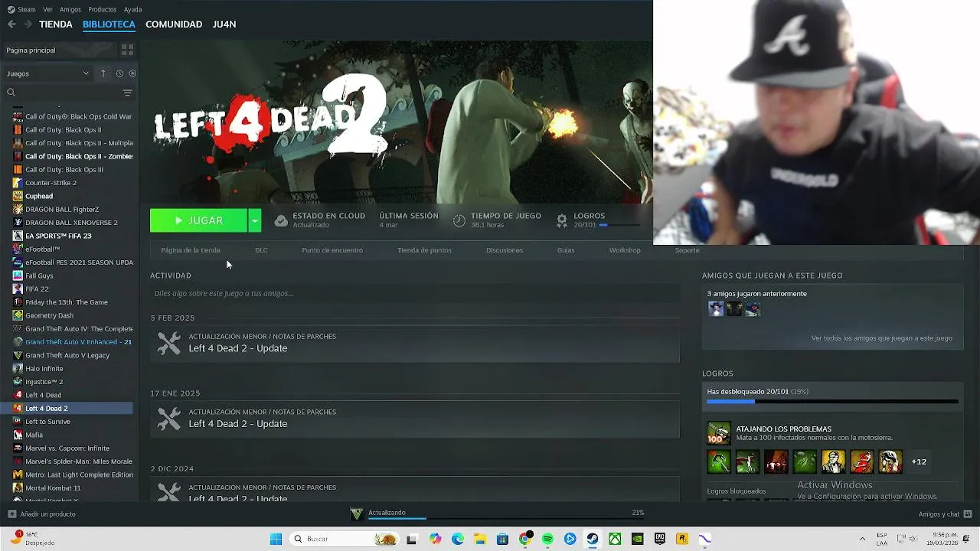
Task: Select Left 4 Dead (first game)
Action: click(43, 395)
